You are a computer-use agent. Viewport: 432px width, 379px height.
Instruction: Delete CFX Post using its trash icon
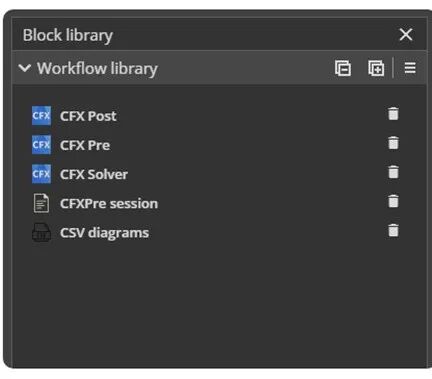point(393,114)
